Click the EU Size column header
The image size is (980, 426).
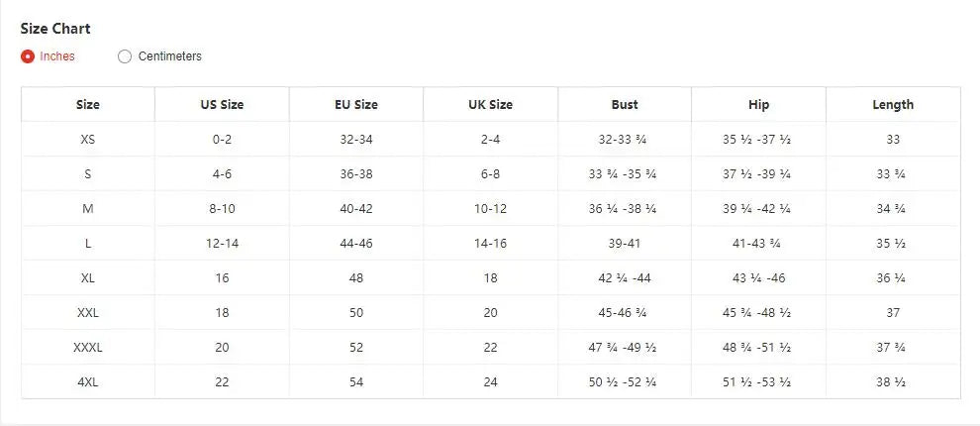[356, 104]
